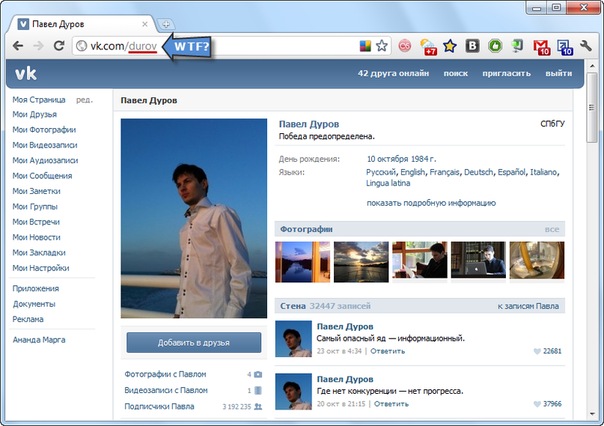Log out via выйти
604x426 pixels.
click(x=559, y=73)
